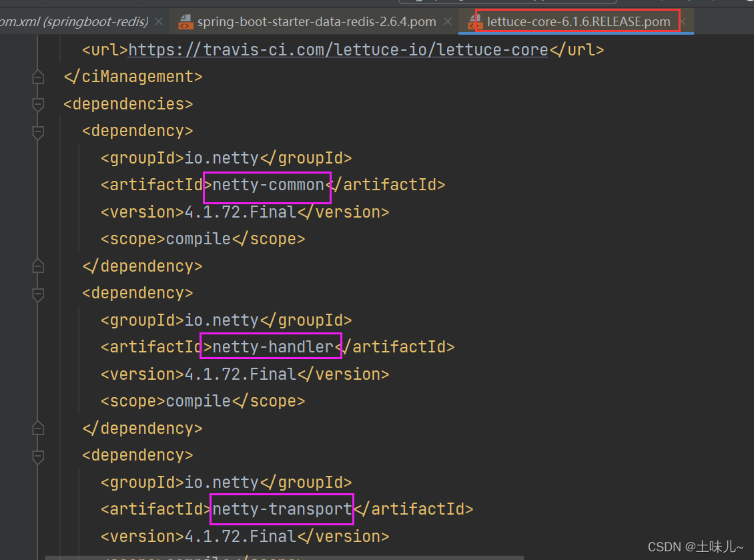
Task: Click the netty-common artifactId text
Action: (268, 185)
